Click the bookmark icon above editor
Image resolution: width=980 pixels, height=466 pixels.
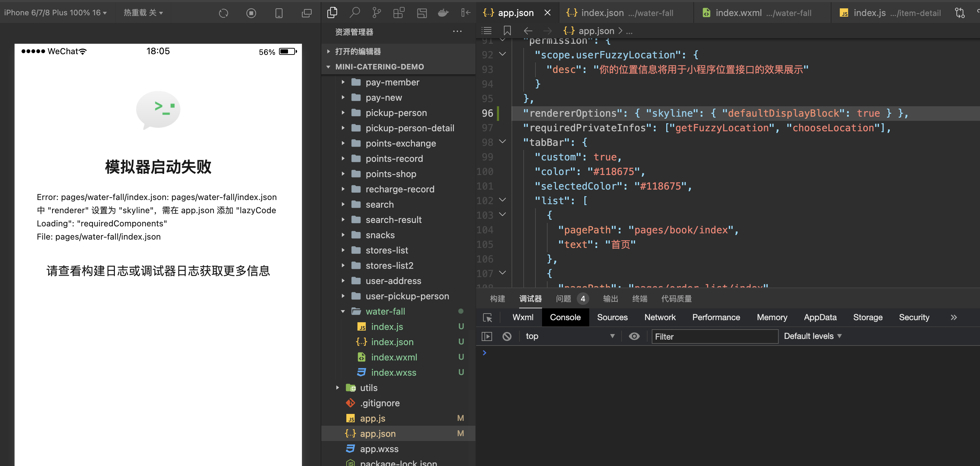507,31
